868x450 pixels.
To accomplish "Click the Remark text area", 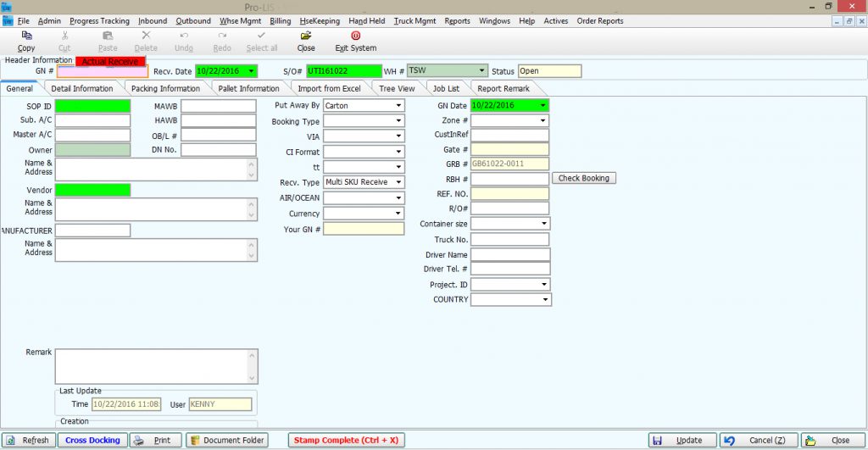I will pyautogui.click(x=156, y=366).
